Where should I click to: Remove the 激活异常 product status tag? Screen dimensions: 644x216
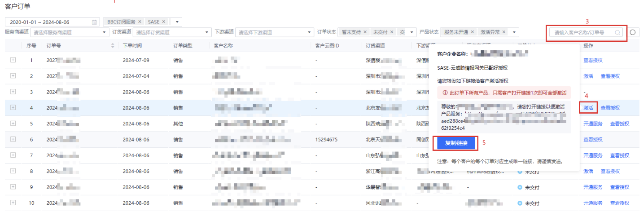tap(504, 32)
